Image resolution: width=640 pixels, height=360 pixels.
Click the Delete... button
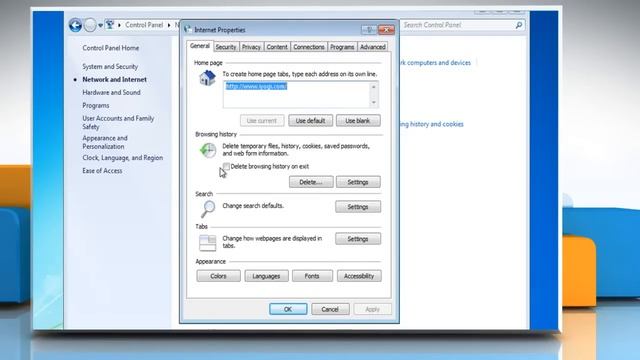pos(311,182)
